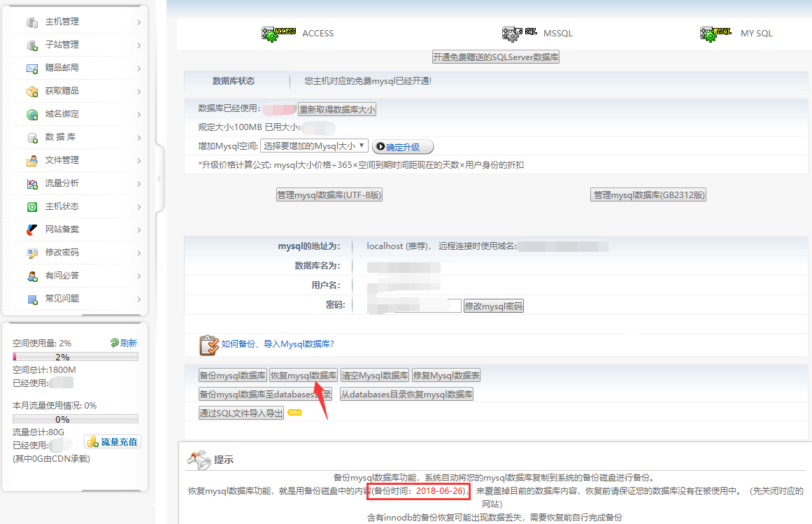This screenshot has height=524, width=812.
Task: Expand the 修改密码 sidebar chevron
Action: click(139, 253)
